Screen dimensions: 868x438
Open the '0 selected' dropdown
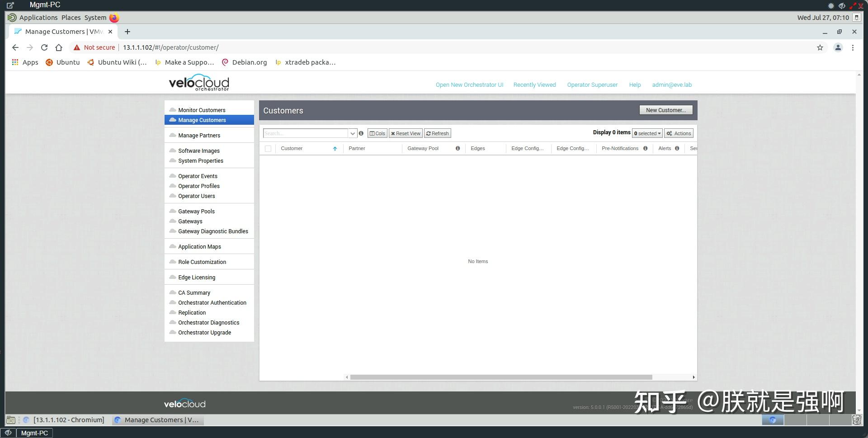[647, 133]
